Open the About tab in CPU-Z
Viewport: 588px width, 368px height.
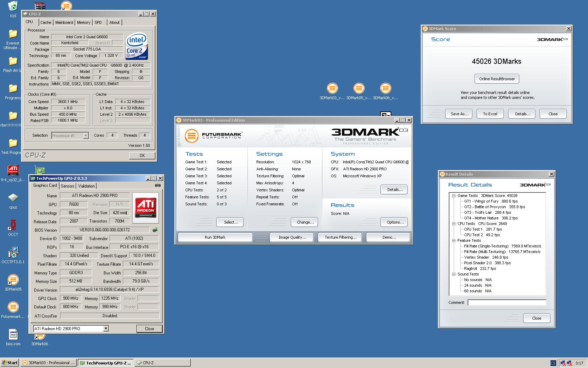pyautogui.click(x=114, y=22)
